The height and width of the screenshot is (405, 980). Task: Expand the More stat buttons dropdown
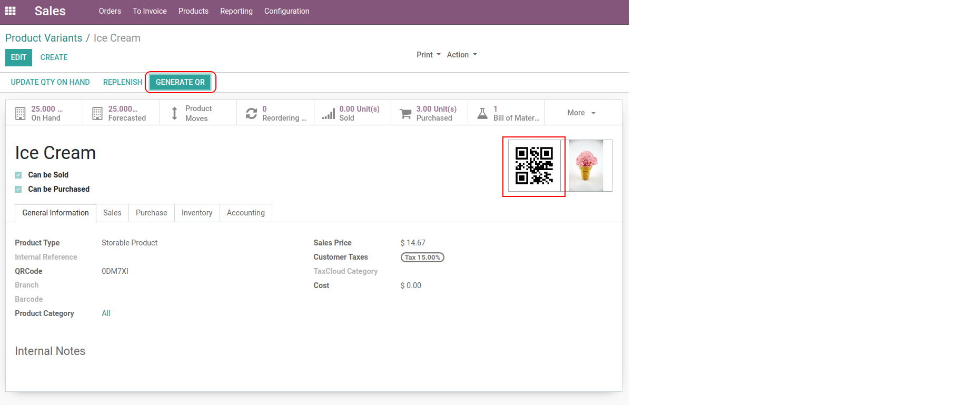581,113
